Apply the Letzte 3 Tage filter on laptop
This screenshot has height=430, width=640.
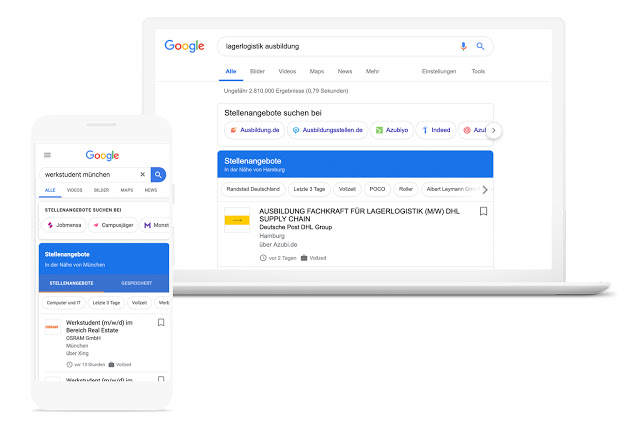309,189
